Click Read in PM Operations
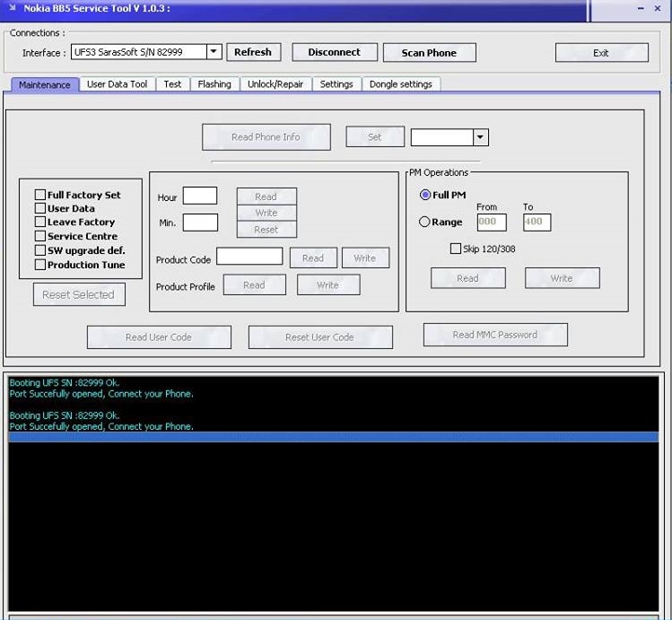Viewport: 672px width, 620px height. coord(468,278)
